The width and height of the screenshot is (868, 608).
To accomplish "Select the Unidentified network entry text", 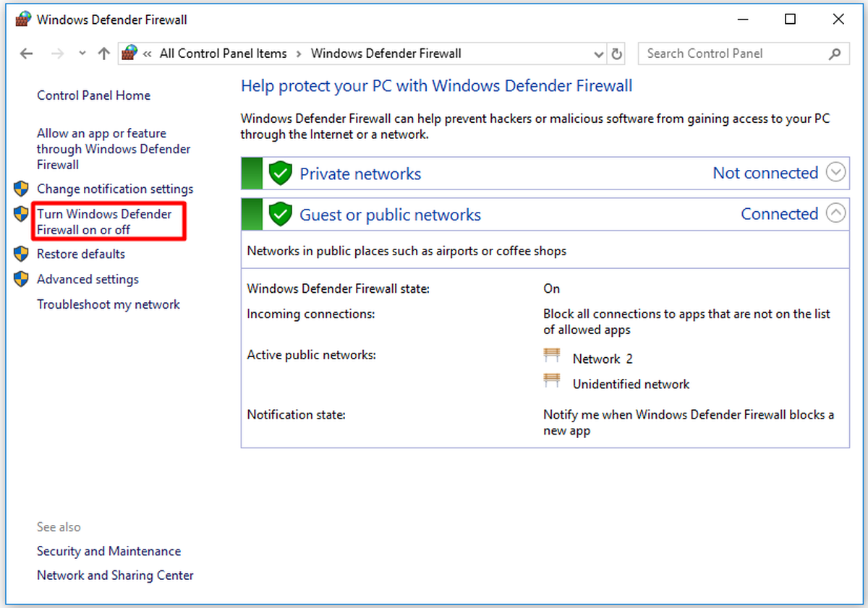I will 631,385.
